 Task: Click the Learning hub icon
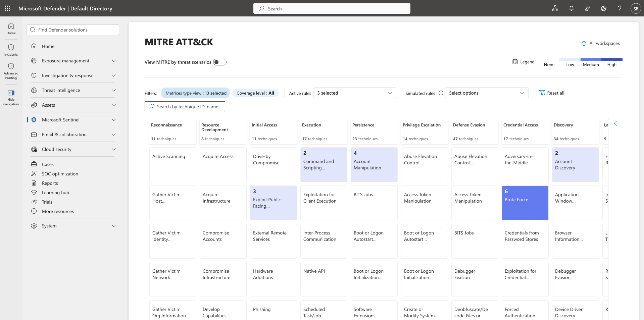point(34,193)
